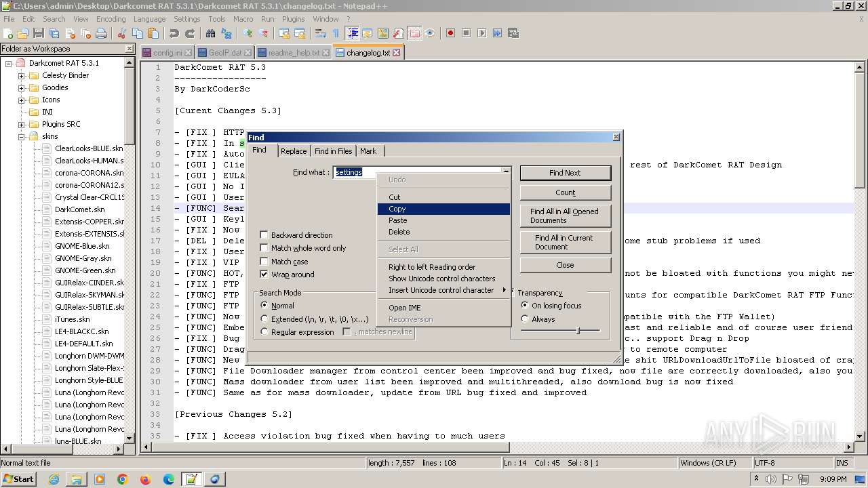
Task: Collapse the skins folder node
Action: 21,136
